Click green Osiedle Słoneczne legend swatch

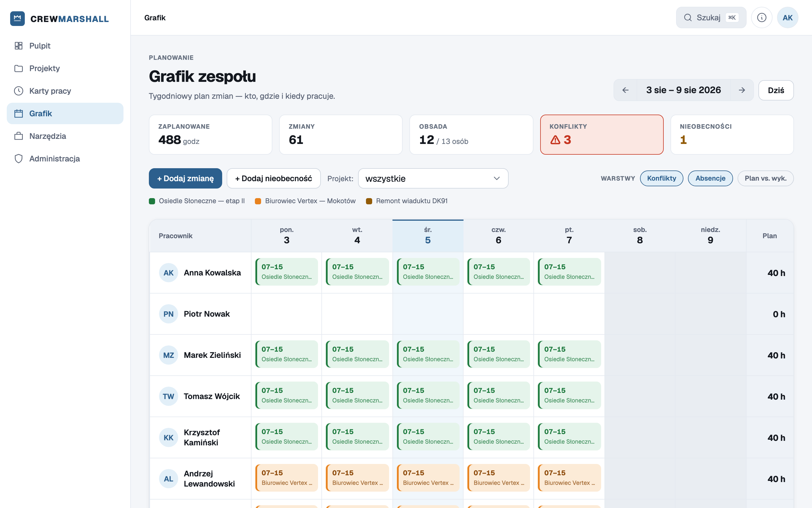(x=152, y=201)
